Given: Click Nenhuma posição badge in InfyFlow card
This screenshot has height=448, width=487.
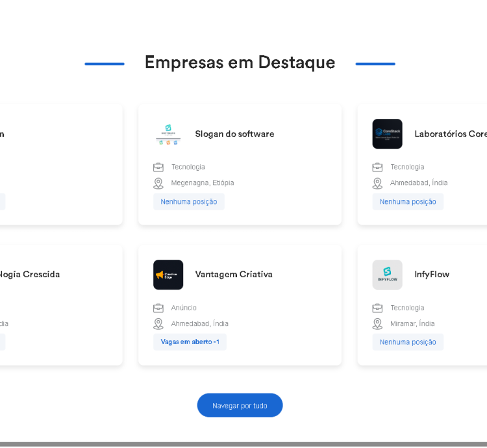Looking at the screenshot, I should (408, 342).
